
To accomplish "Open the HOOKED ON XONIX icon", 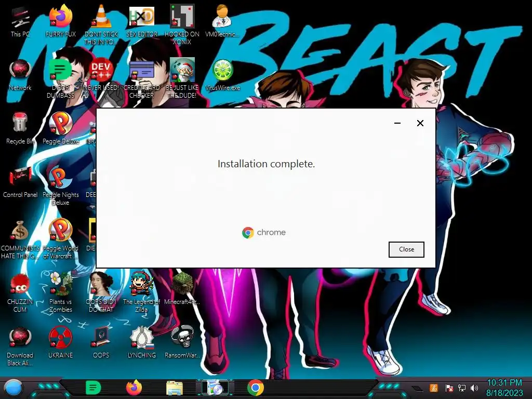I will [182, 25].
